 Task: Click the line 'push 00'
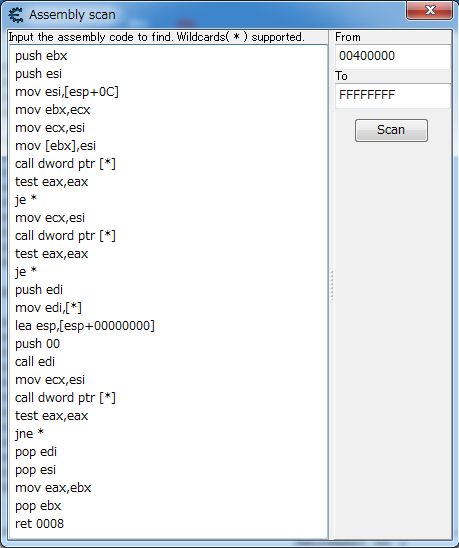(x=37, y=344)
